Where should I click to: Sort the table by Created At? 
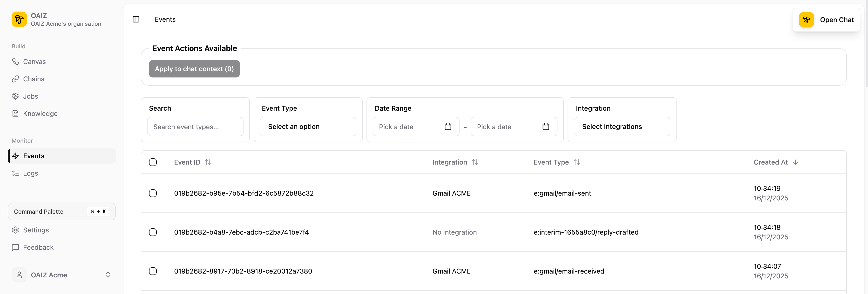776,162
